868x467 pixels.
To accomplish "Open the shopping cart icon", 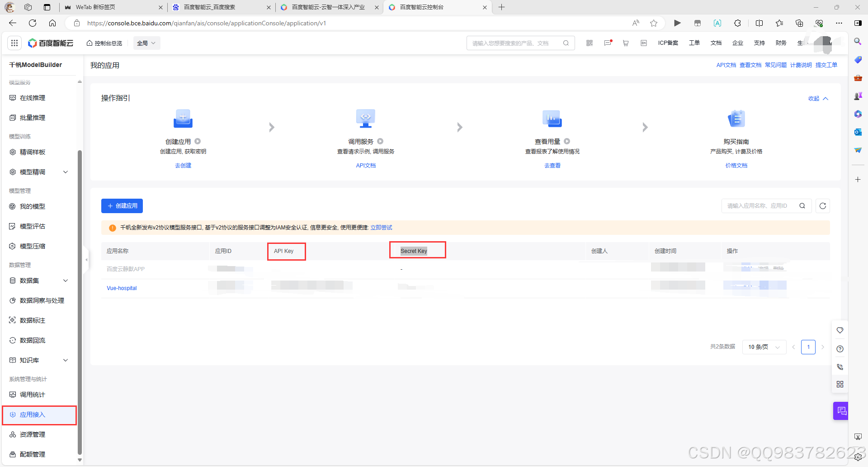I will pos(626,43).
